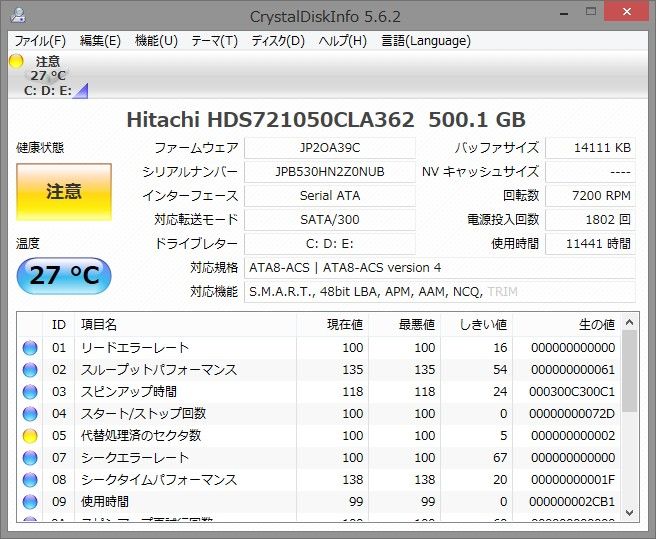Image resolution: width=656 pixels, height=539 pixels.
Task: Open the 言語(Language) menu
Action: click(426, 41)
